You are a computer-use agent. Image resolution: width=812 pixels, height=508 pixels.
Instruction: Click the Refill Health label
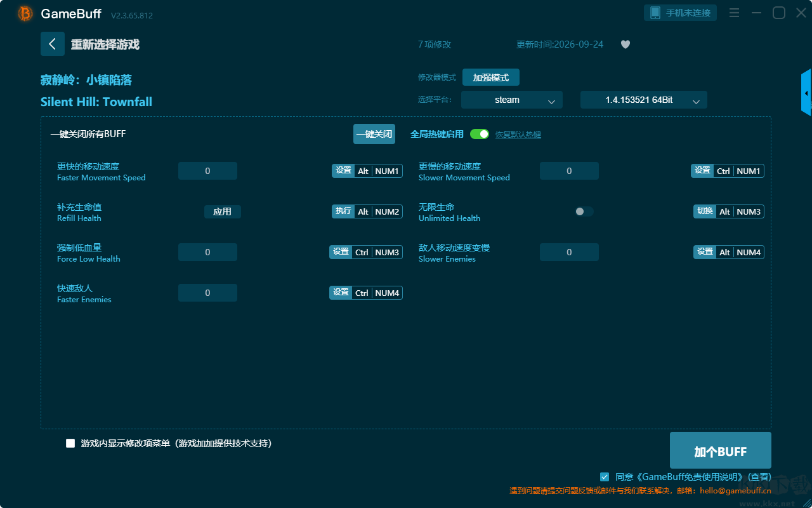pyautogui.click(x=79, y=218)
